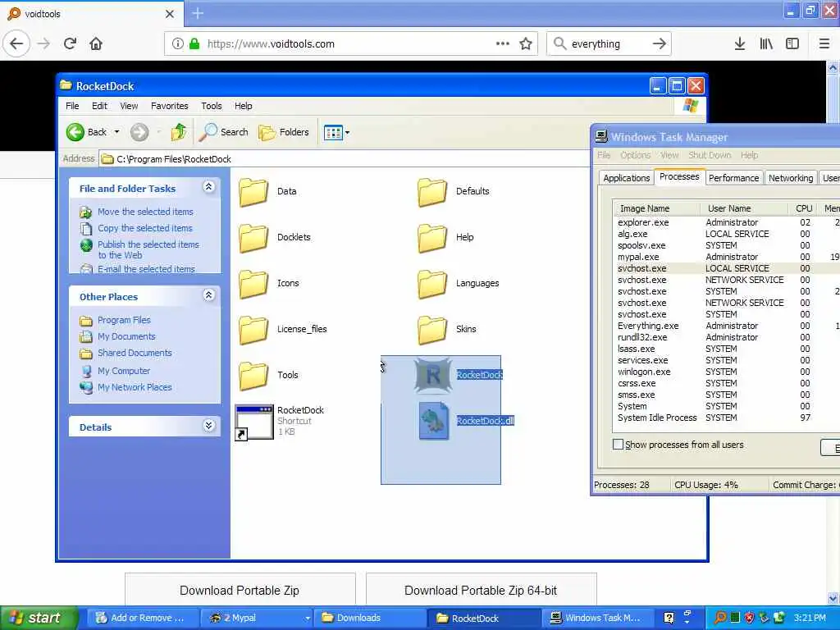Select the Data folder icon

click(x=253, y=191)
